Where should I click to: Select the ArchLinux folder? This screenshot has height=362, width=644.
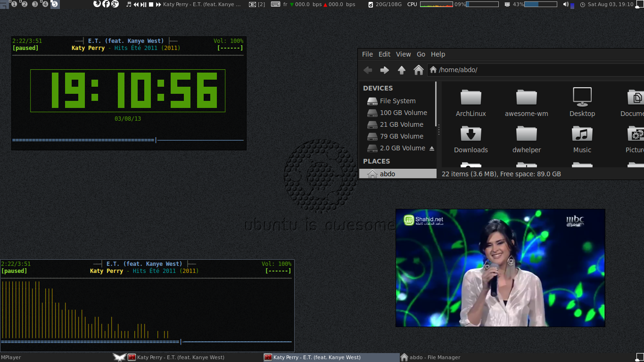point(471,103)
